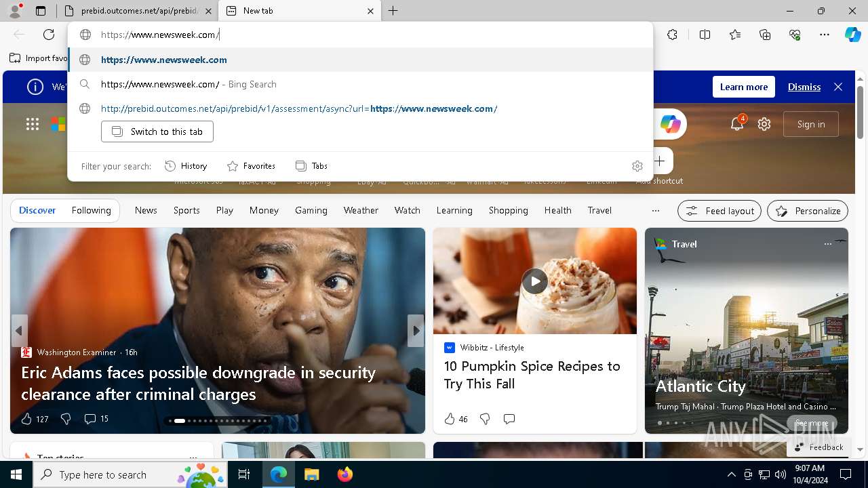Click Switch to this tab button
The width and height of the screenshot is (868, 488).
click(157, 131)
